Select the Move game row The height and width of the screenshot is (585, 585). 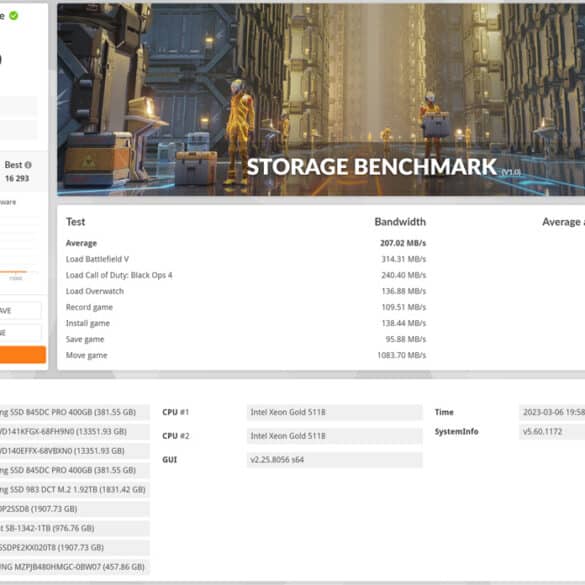pos(87,356)
